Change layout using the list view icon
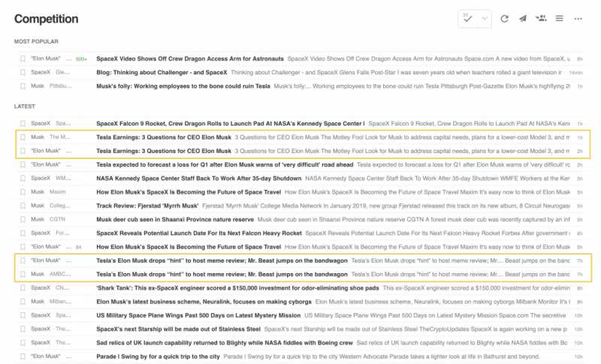 [x=559, y=19]
